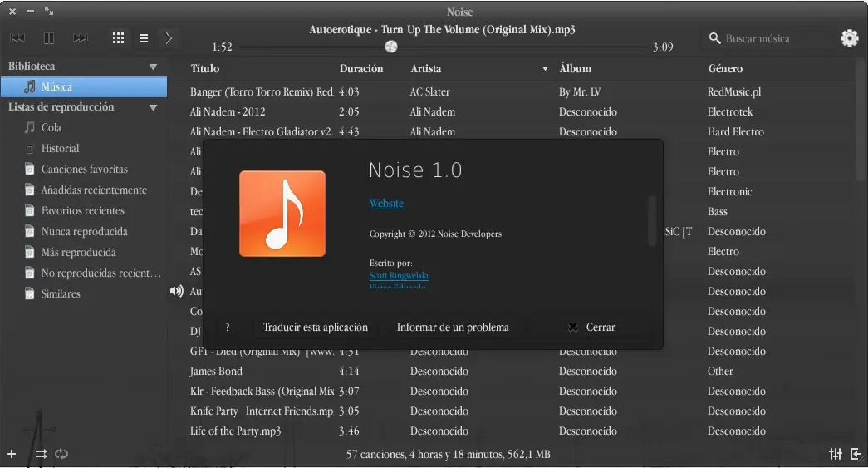Click the Noise app icon in About dialog
Viewport: 868px width, 468px height.
282,214
